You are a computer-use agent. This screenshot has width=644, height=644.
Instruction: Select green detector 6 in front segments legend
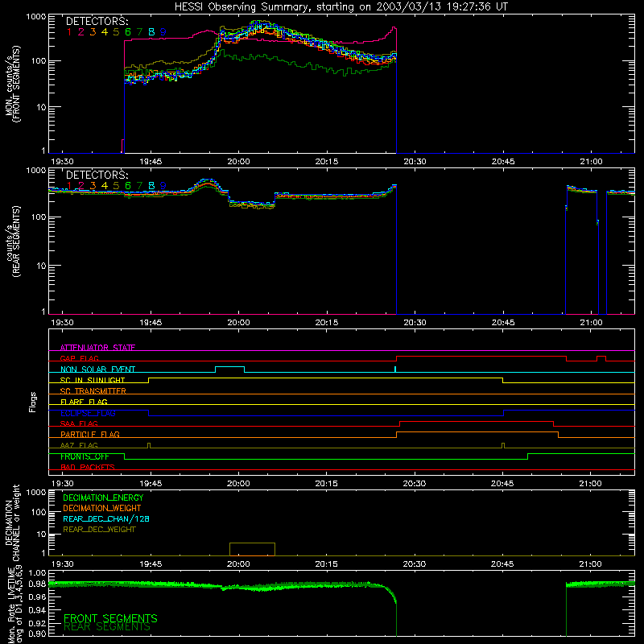coord(128,32)
